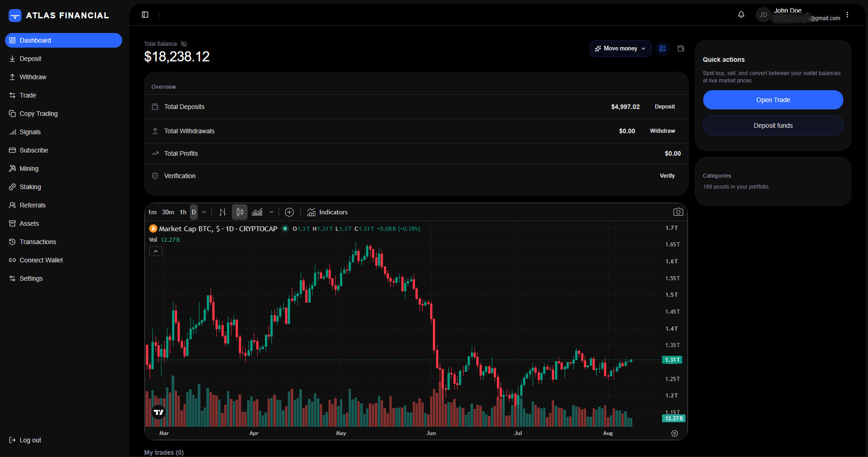This screenshot has width=868, height=457.
Task: Click the Compare or Add Symbol plus icon
Action: [x=289, y=212]
